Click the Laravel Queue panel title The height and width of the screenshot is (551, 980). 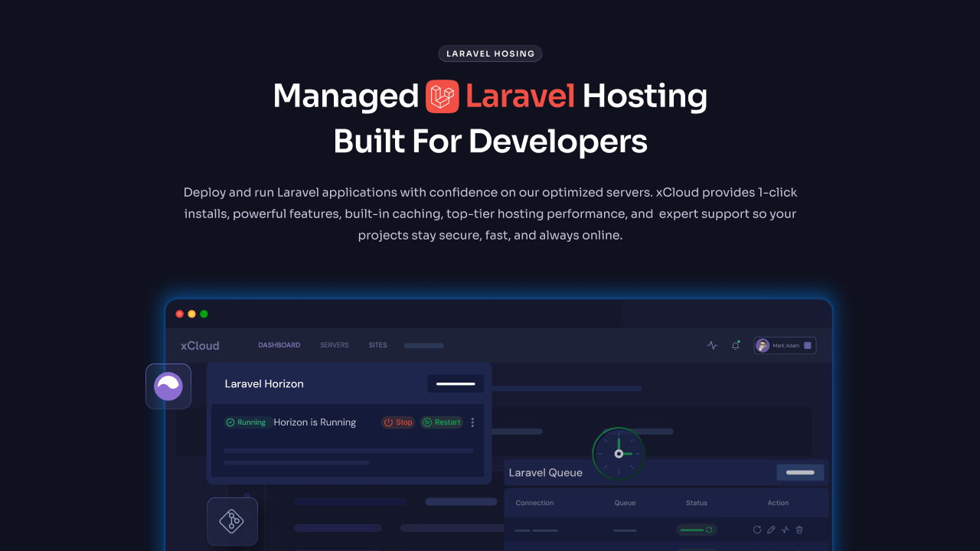pyautogui.click(x=546, y=473)
